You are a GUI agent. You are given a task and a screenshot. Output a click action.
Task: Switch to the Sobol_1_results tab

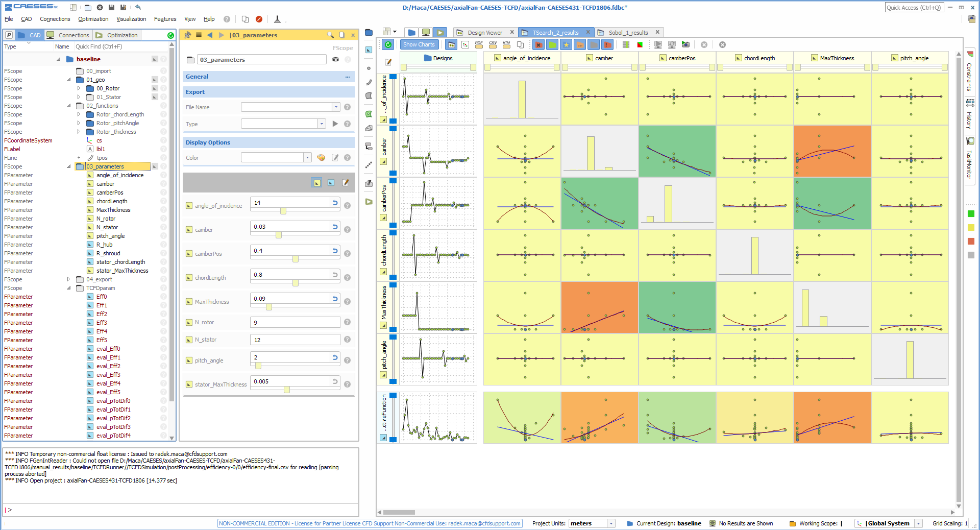628,33
